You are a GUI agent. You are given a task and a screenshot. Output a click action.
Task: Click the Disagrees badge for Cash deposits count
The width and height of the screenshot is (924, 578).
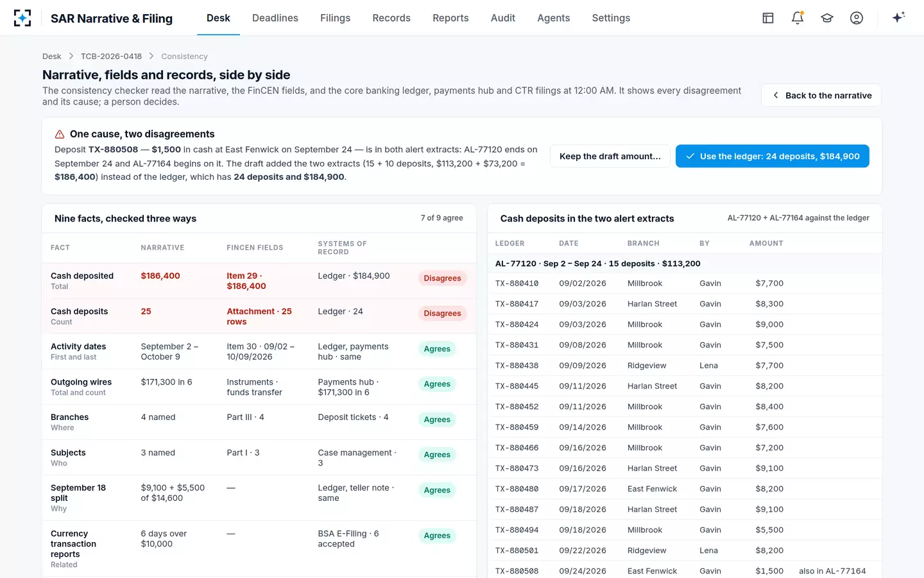pos(442,313)
